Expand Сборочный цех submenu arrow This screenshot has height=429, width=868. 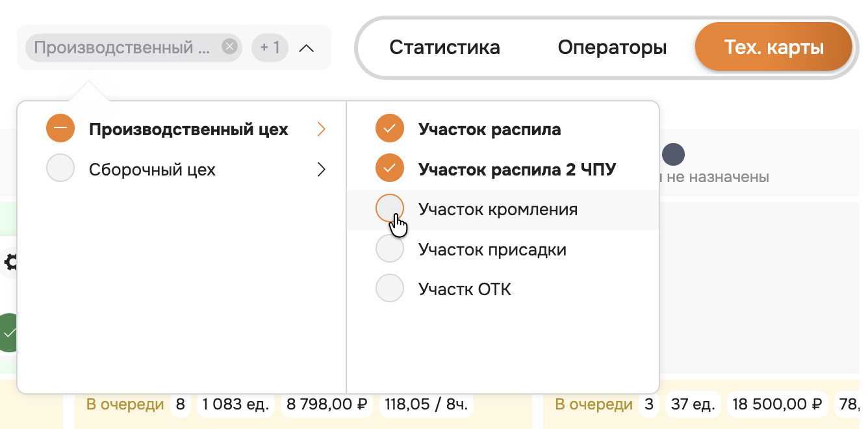[321, 170]
